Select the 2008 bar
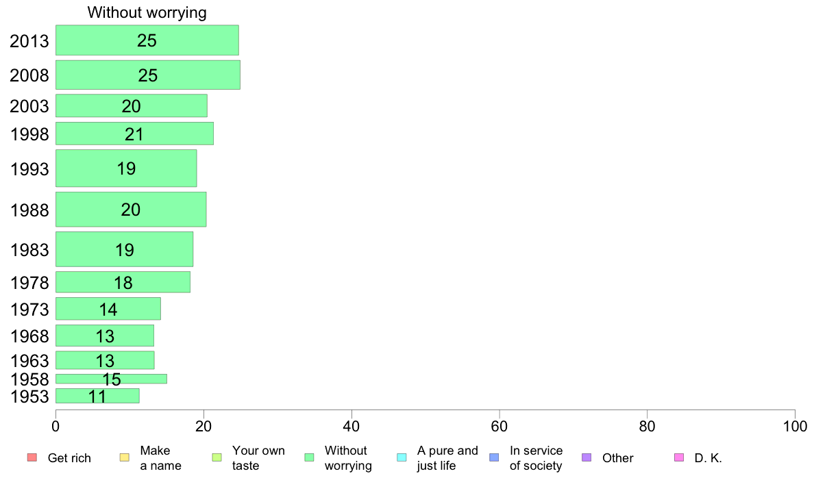The width and height of the screenshot is (814, 504). click(x=148, y=75)
